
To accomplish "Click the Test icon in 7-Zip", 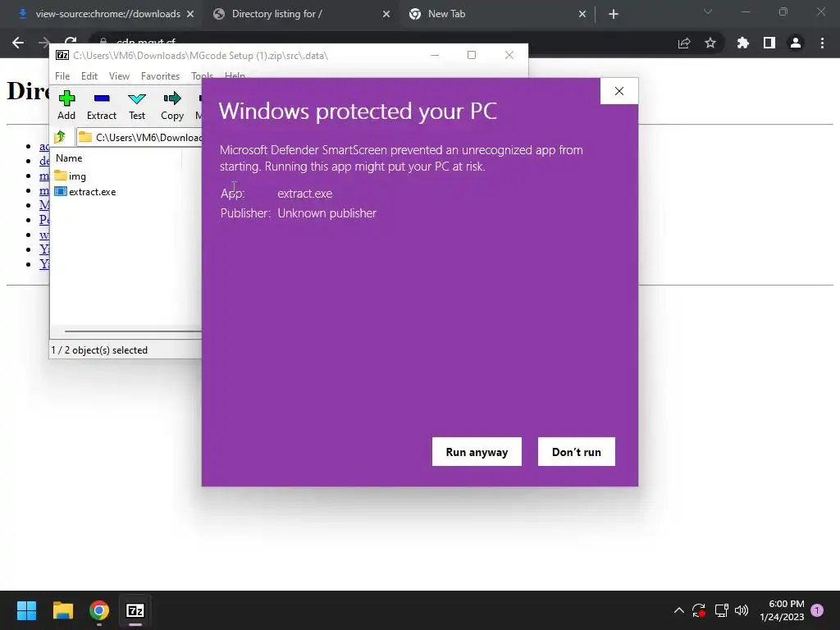I will 137,106.
